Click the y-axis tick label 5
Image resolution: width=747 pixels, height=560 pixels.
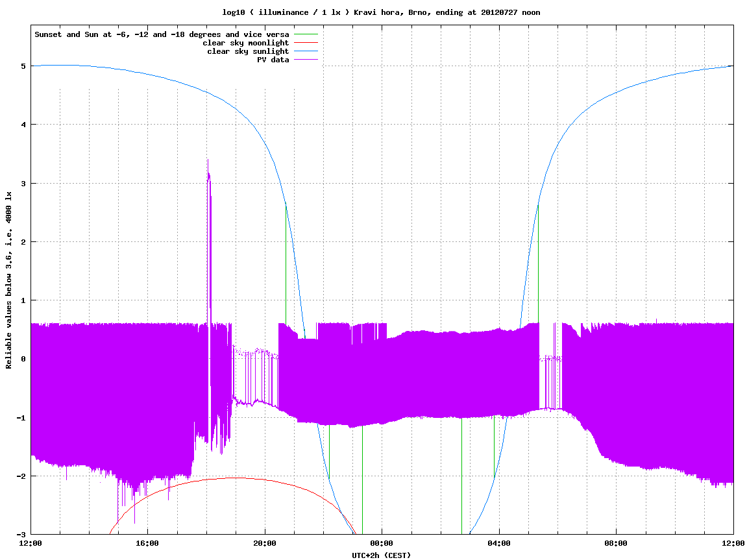click(x=23, y=66)
